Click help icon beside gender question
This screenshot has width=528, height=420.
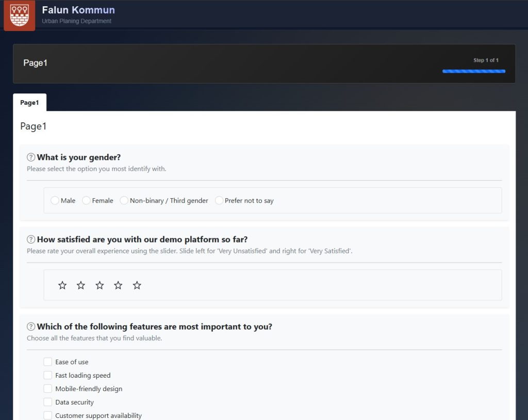pos(31,157)
